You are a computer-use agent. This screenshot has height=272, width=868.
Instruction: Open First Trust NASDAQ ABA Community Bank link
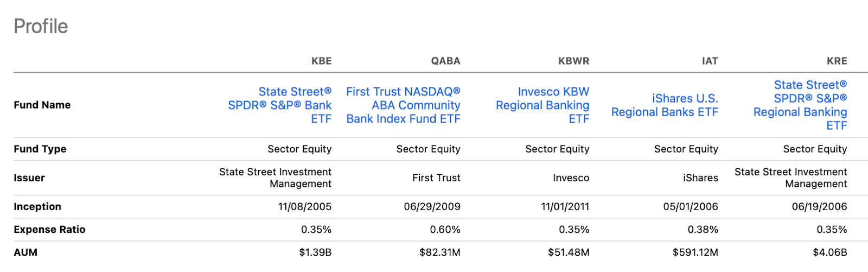click(x=403, y=105)
